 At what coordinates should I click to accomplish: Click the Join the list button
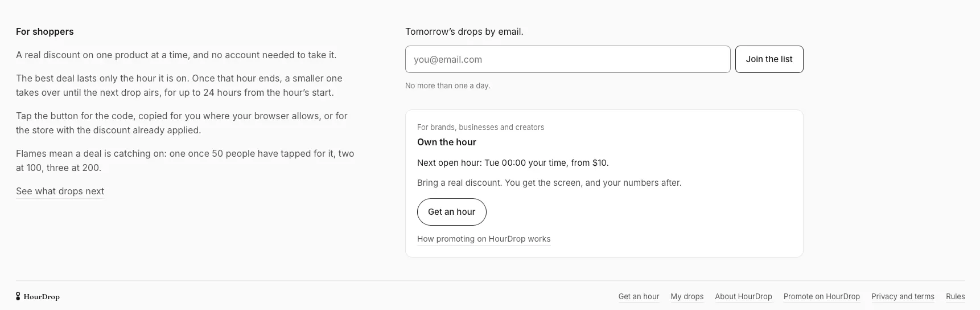(x=769, y=59)
